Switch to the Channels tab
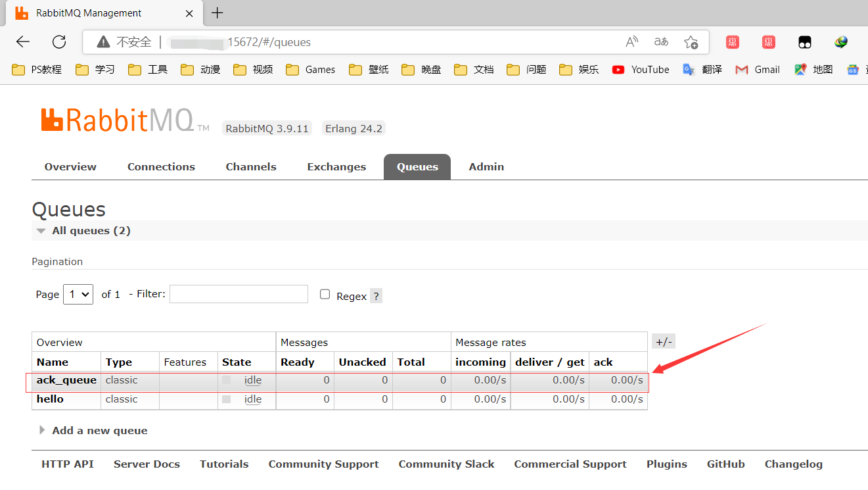 tap(251, 167)
